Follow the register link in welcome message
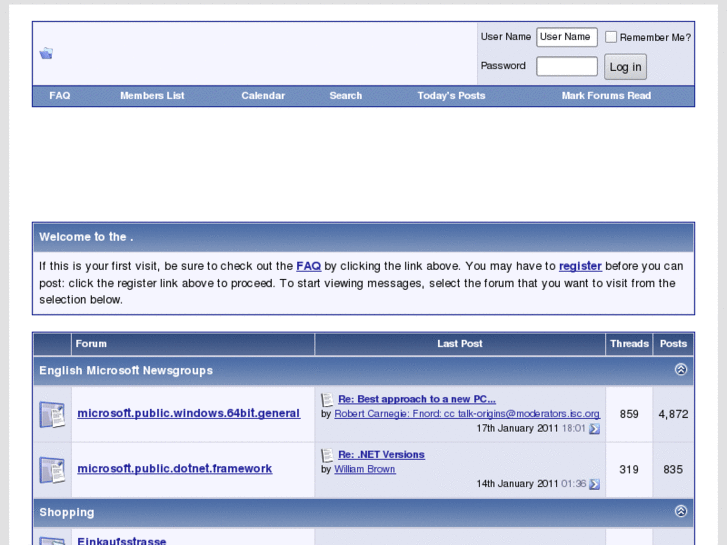The height and width of the screenshot is (545, 727). point(580,266)
